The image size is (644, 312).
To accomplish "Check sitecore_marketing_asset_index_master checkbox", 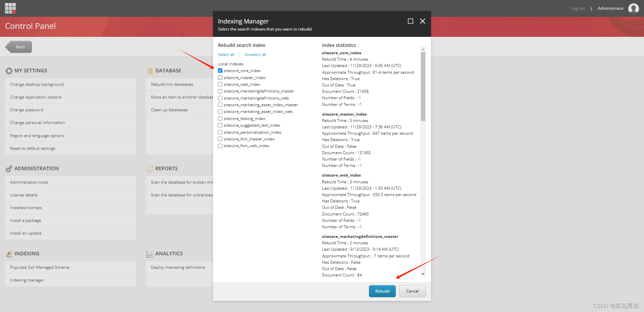I will tap(220, 105).
